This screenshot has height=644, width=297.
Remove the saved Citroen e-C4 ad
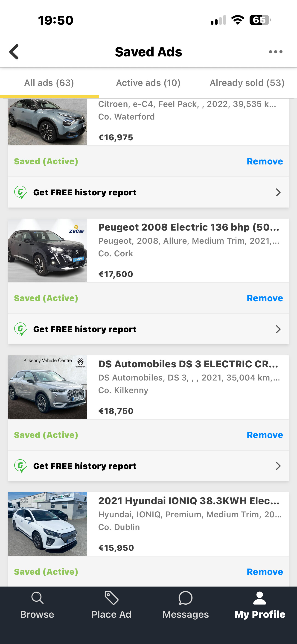click(x=265, y=161)
